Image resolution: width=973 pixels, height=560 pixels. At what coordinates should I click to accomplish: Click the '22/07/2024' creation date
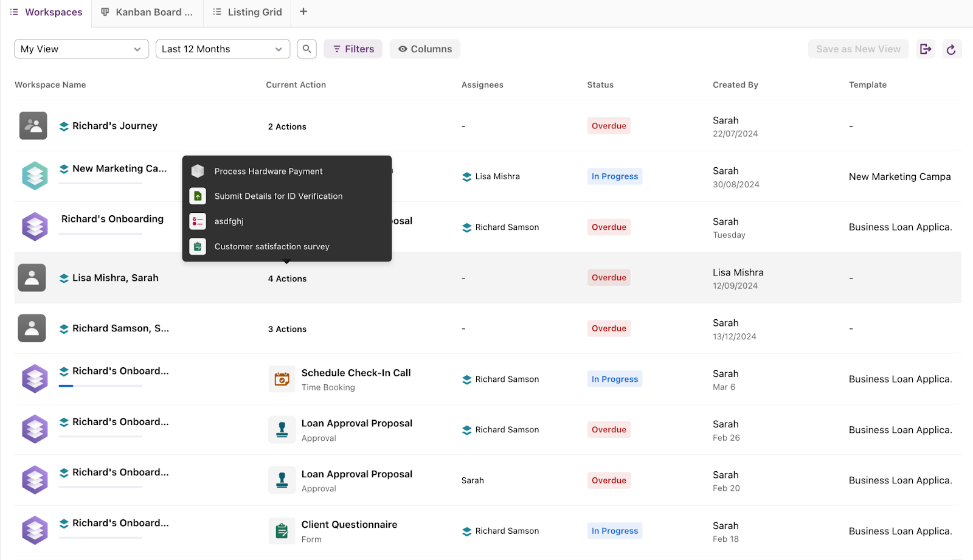coord(735,134)
